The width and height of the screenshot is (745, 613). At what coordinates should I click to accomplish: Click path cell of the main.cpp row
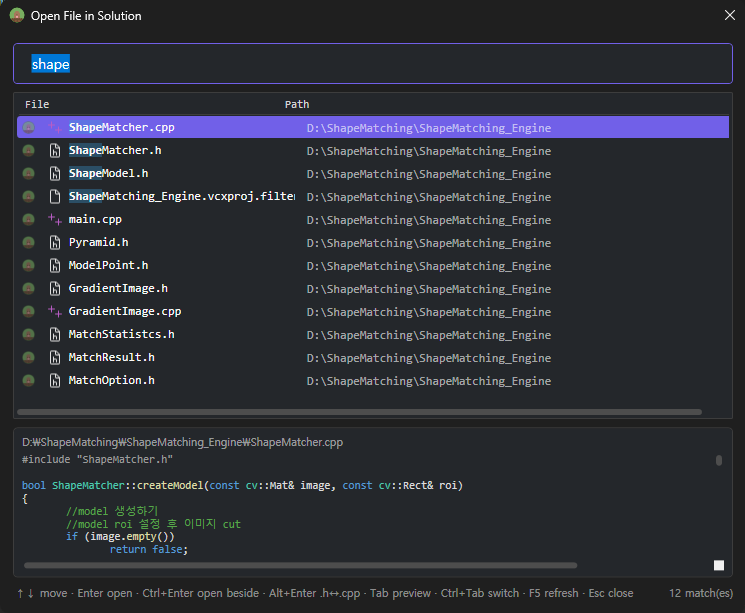429,220
